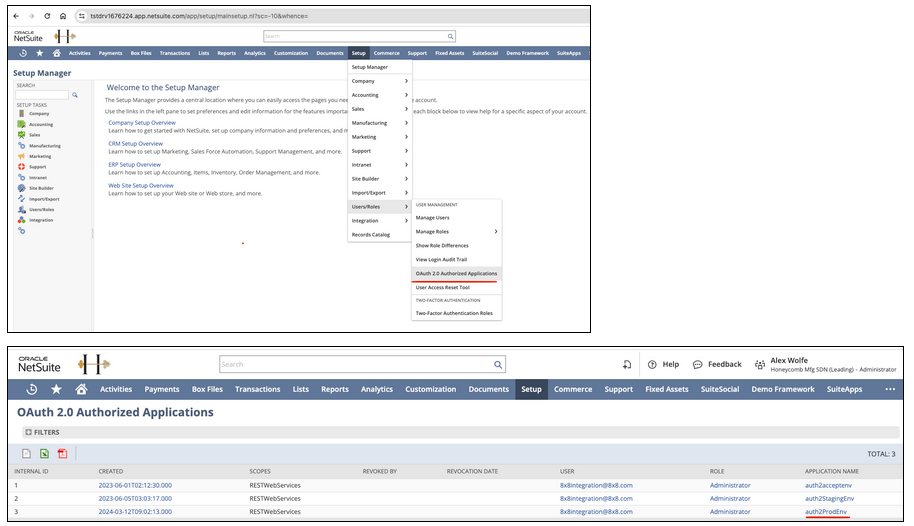The image size is (914, 526).
Task: Click the CSV export icon above the table
Action: click(x=26, y=454)
